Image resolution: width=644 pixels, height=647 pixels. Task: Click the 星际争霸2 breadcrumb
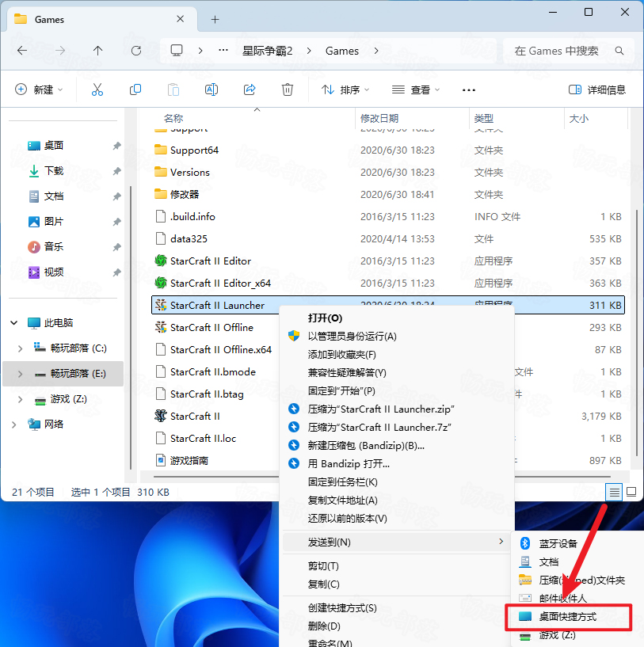point(268,51)
